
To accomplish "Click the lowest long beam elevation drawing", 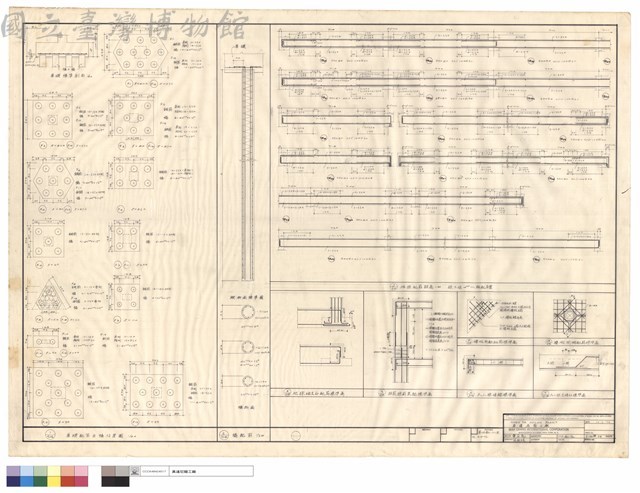I will click(x=439, y=243).
